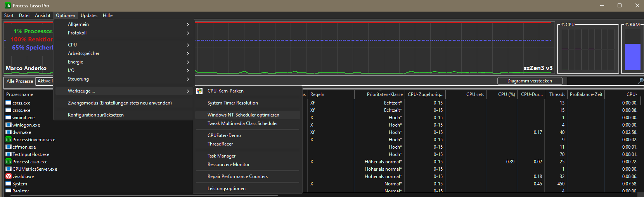
Task: Maximize the Process Lasso window
Action: (x=620, y=5)
